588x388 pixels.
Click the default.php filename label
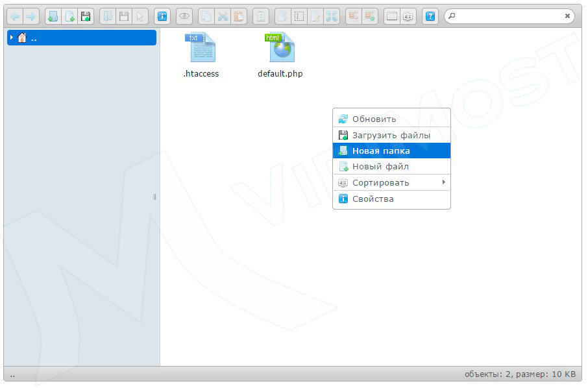point(280,74)
